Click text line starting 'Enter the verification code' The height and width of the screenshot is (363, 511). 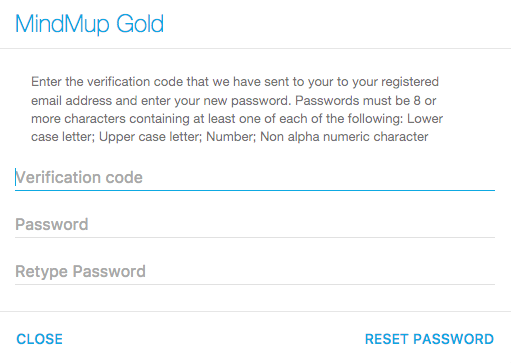(235, 82)
